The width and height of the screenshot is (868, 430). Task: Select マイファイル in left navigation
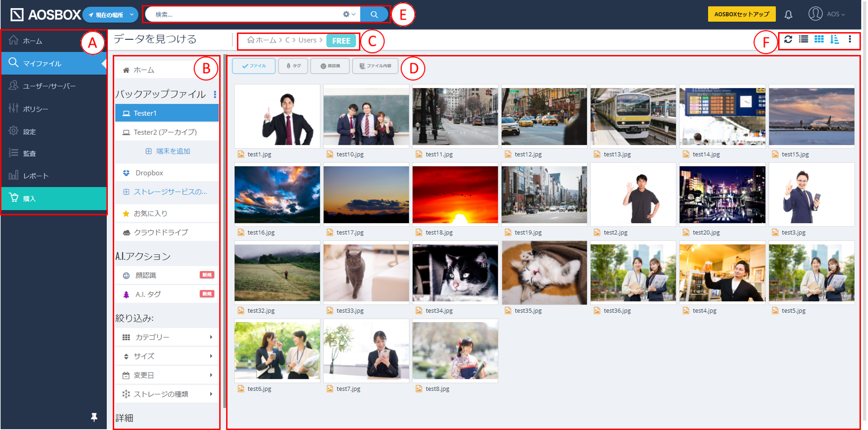tap(54, 63)
